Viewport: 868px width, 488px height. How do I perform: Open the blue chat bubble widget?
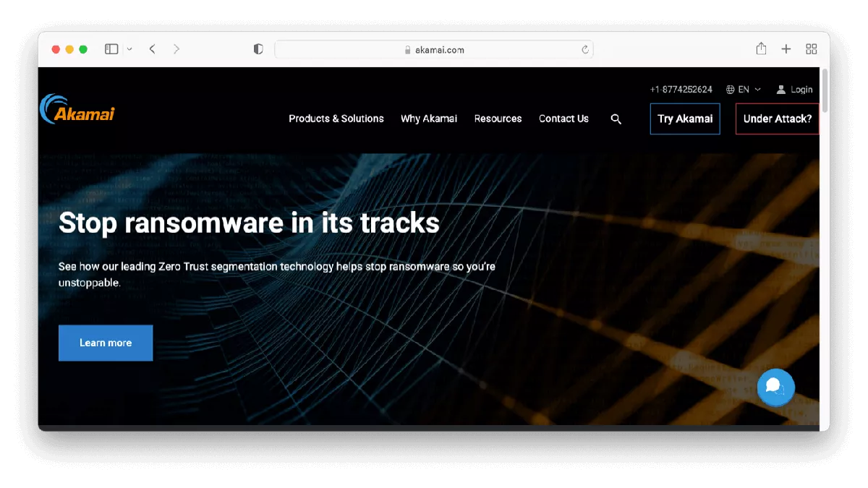tap(775, 388)
